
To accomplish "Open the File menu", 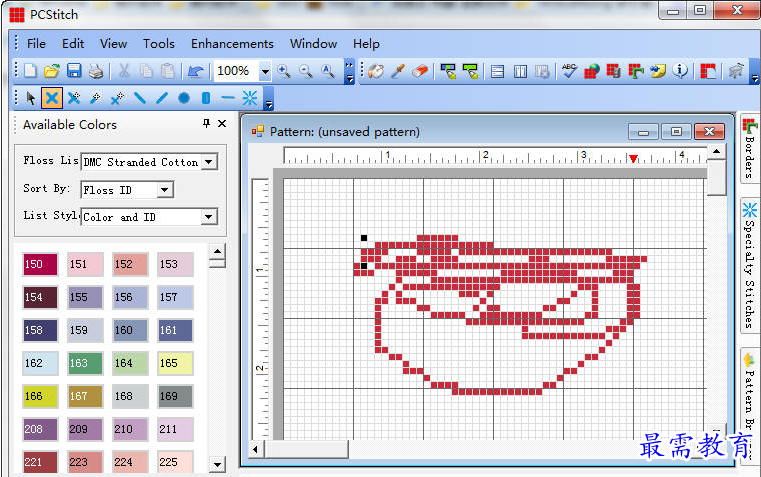I will coord(36,44).
